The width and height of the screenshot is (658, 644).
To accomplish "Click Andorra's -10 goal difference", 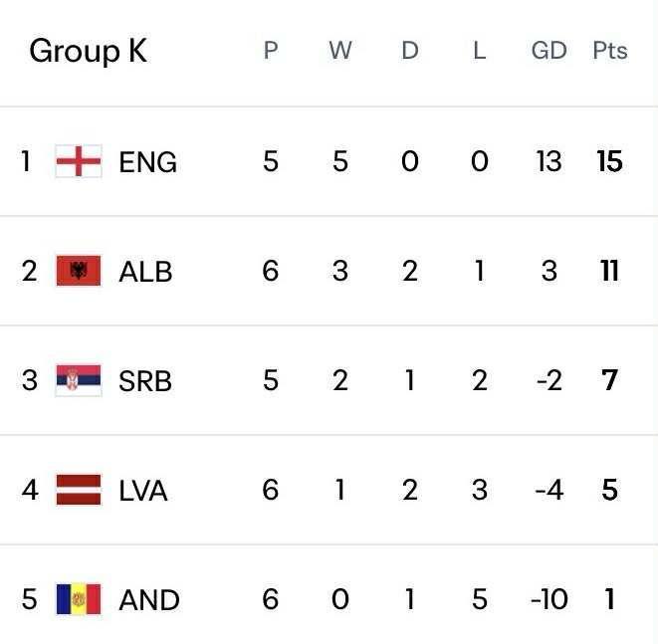I will coord(548,599).
